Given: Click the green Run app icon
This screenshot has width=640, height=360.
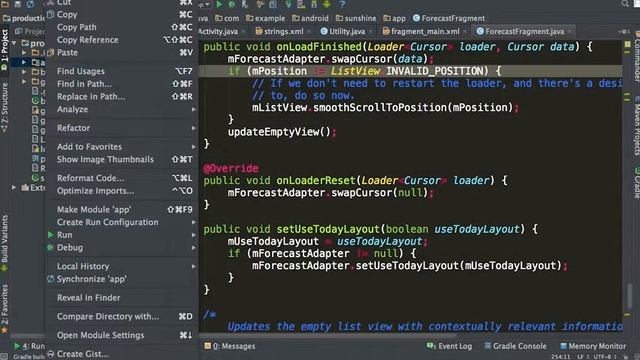Looking at the screenshot, I should [x=219, y=4].
